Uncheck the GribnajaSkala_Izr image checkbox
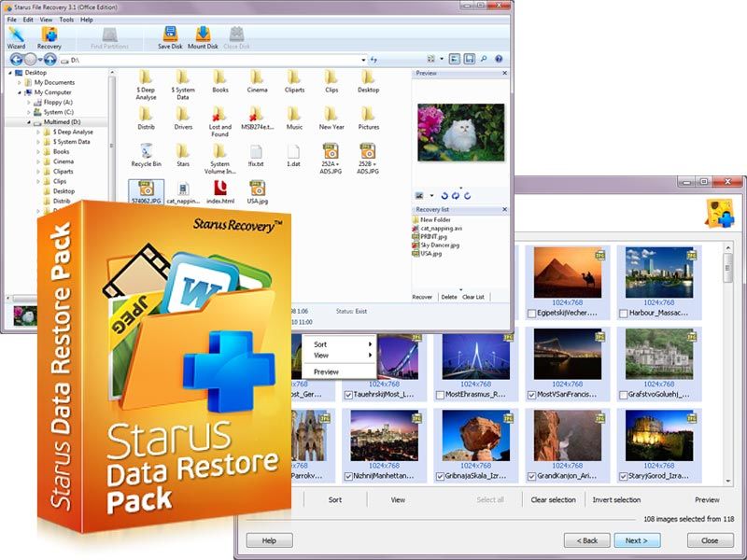747x560 pixels. pyautogui.click(x=440, y=476)
